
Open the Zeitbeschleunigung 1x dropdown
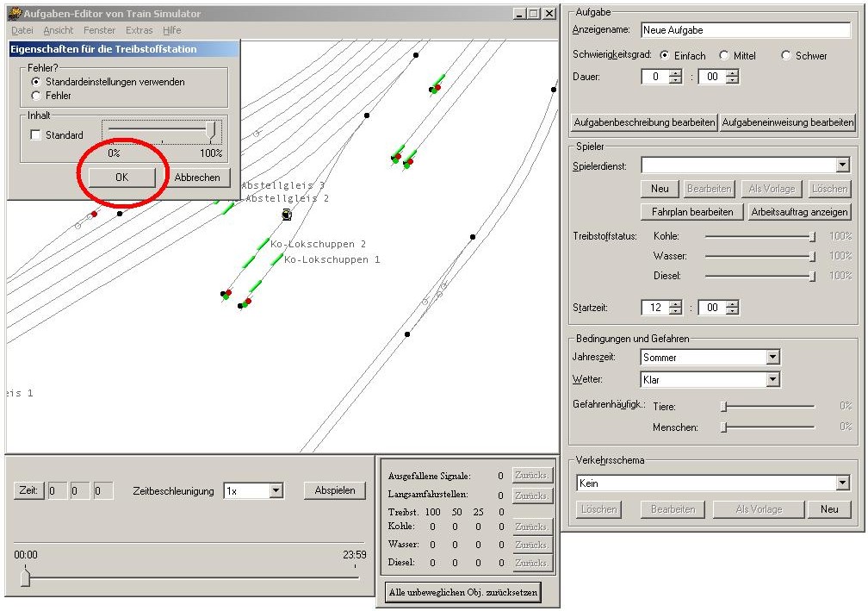click(276, 490)
